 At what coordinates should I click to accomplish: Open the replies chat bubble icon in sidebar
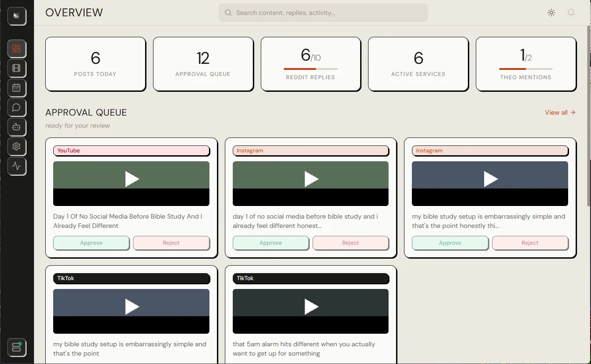coord(17,107)
